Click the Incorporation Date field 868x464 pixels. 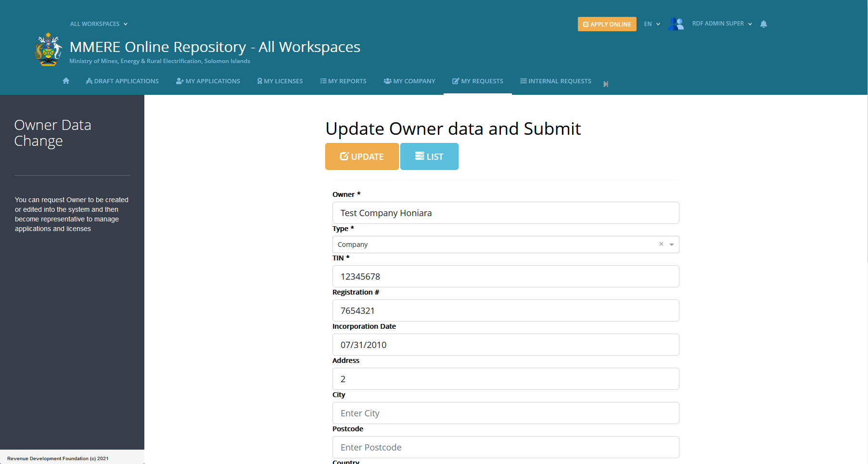pyautogui.click(x=506, y=345)
